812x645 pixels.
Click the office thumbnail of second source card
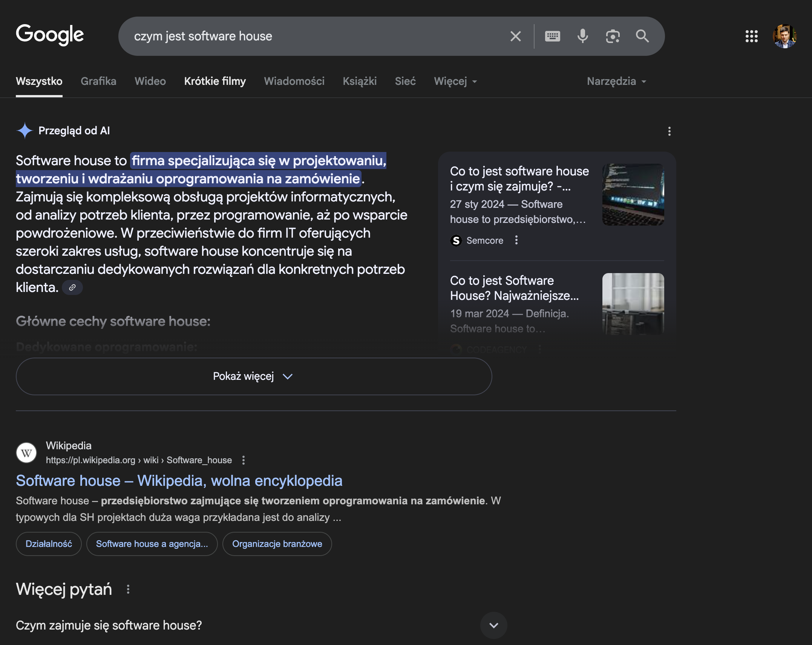point(633,304)
